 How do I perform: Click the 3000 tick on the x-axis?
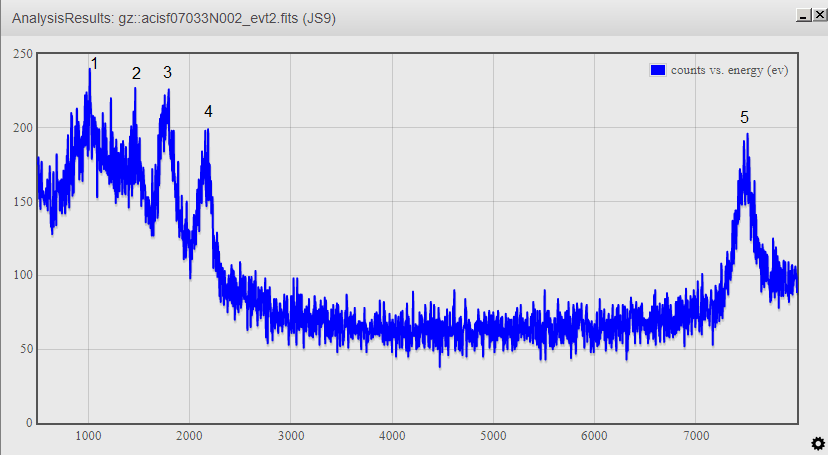(x=291, y=435)
